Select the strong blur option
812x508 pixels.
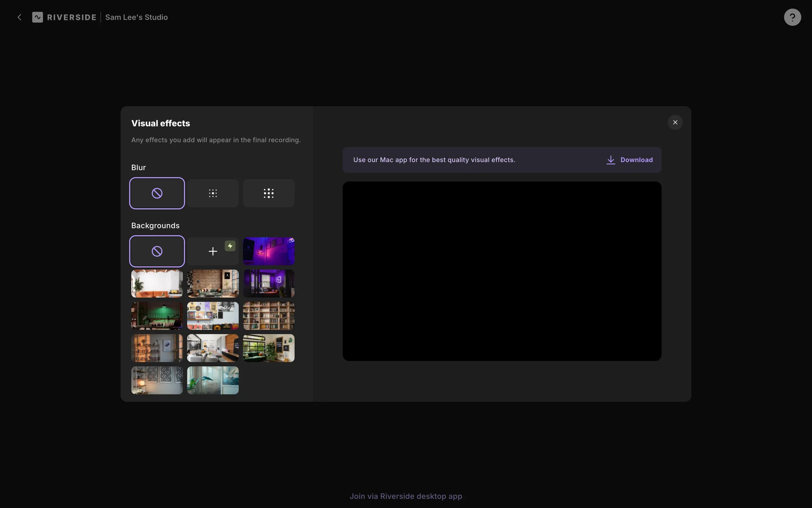click(269, 193)
